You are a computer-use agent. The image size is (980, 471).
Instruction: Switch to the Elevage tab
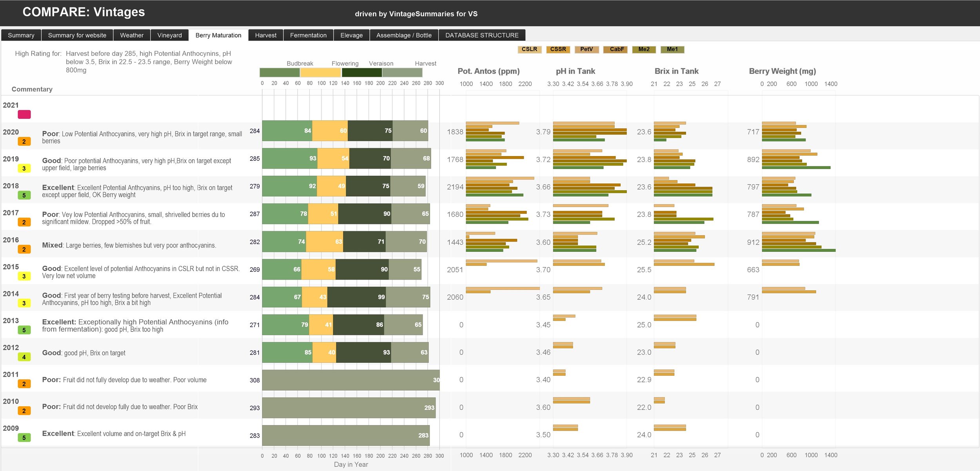352,35
